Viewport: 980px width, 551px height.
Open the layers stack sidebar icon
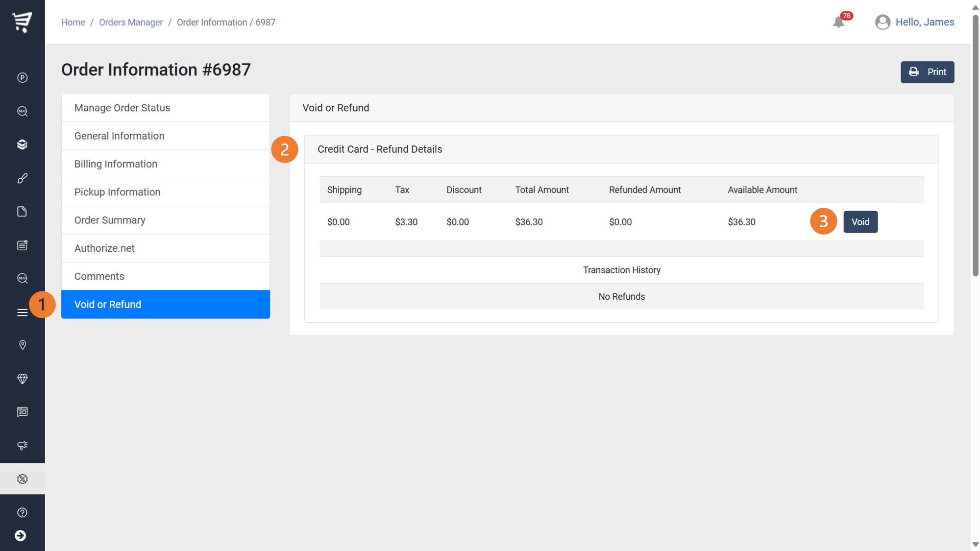tap(22, 144)
